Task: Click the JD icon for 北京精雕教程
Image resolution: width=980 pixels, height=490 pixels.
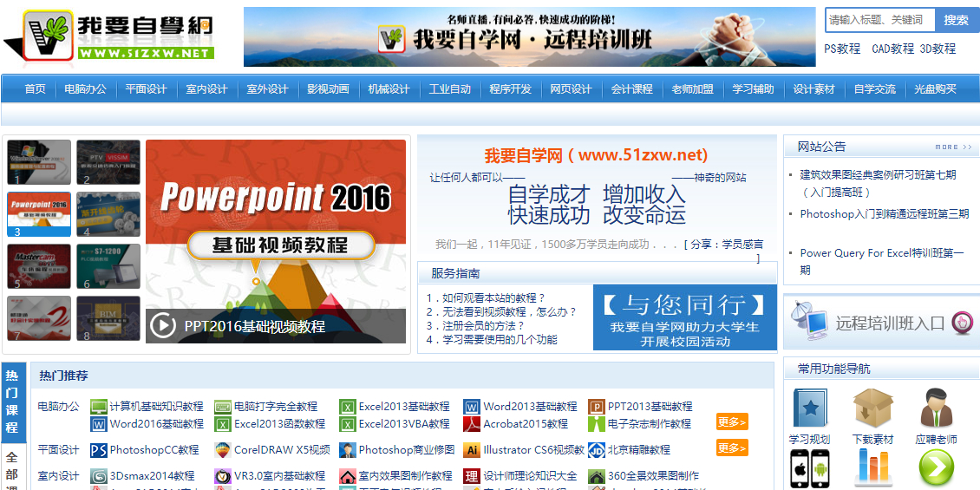Action: (x=597, y=450)
